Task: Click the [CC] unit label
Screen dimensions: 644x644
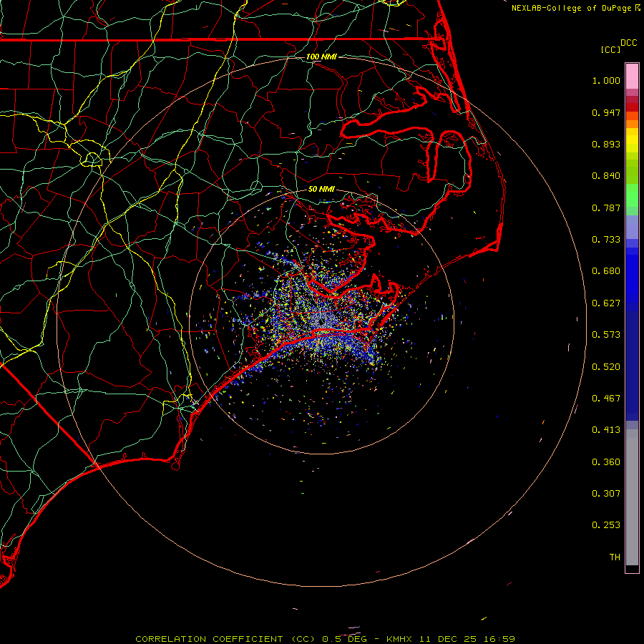Action: (610, 49)
